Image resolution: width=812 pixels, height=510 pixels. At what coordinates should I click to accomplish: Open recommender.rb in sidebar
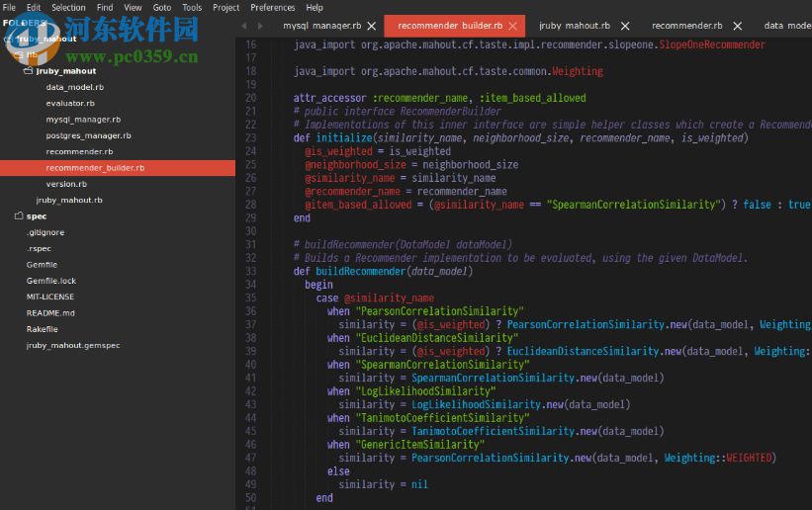[x=79, y=151]
